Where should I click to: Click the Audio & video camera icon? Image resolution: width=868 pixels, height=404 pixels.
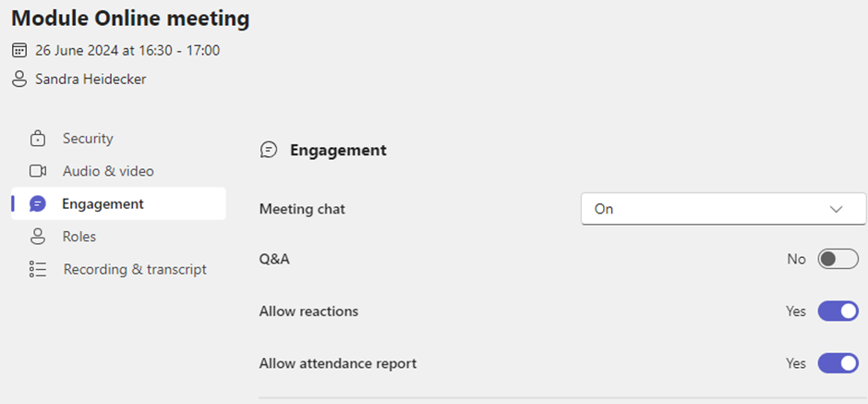(38, 171)
